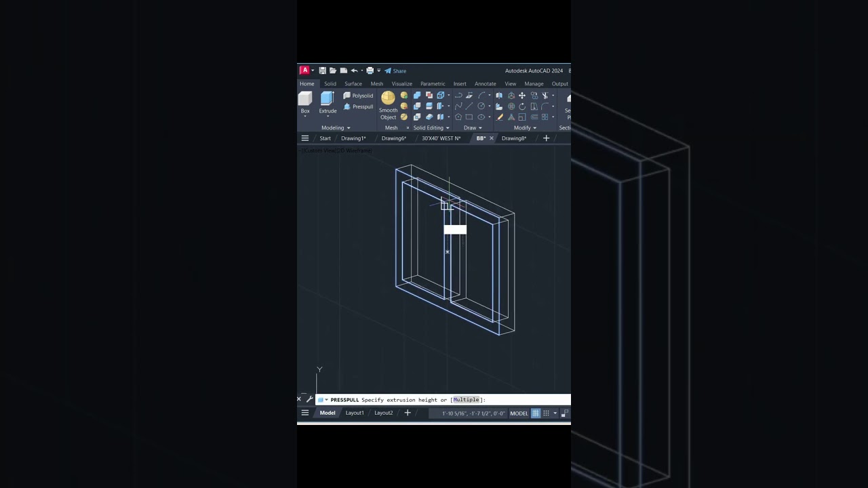
Task: Open the command line recent commands dropdown
Action: coord(327,400)
